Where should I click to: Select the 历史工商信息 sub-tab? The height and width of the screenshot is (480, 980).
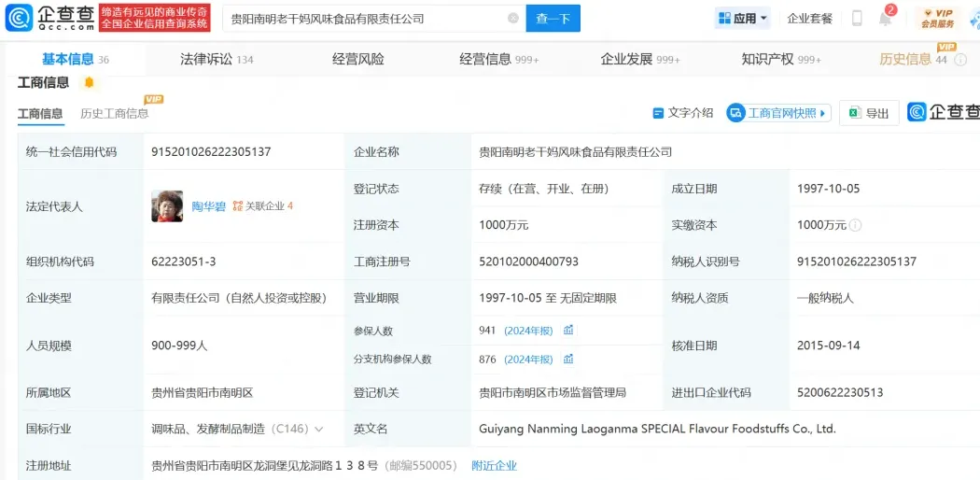[115, 114]
